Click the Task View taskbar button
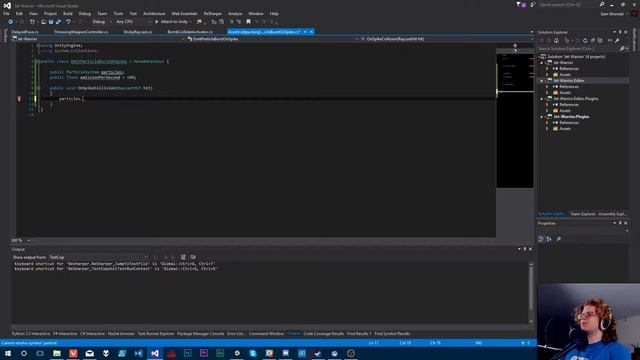This screenshot has width=640, height=360. click(x=40, y=353)
